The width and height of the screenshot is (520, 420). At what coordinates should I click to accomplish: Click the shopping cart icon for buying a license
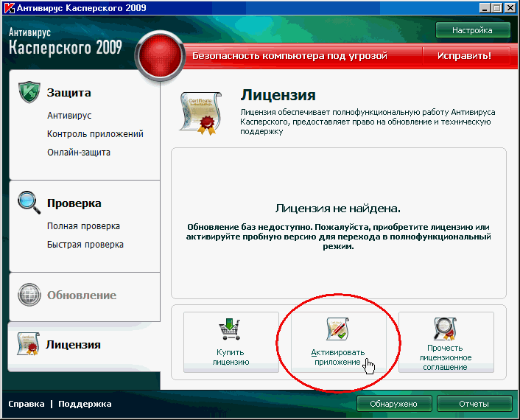tap(230, 329)
